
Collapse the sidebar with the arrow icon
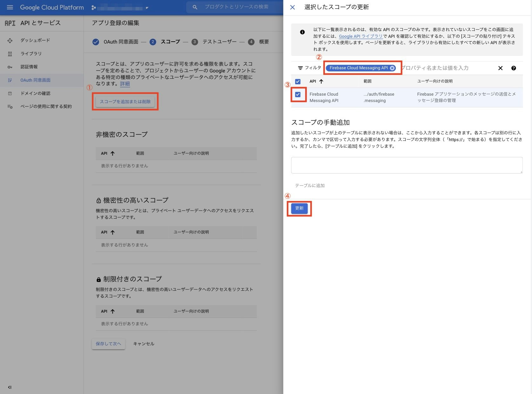pos(10,387)
